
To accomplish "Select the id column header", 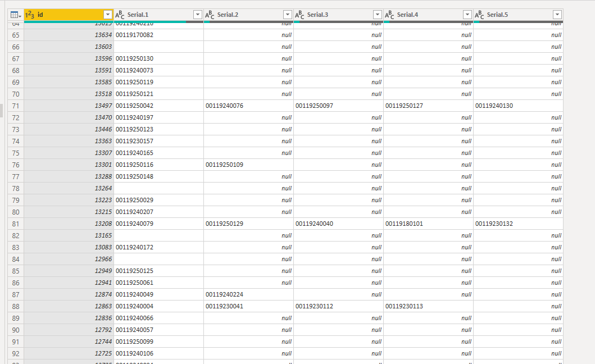I will coord(69,15).
